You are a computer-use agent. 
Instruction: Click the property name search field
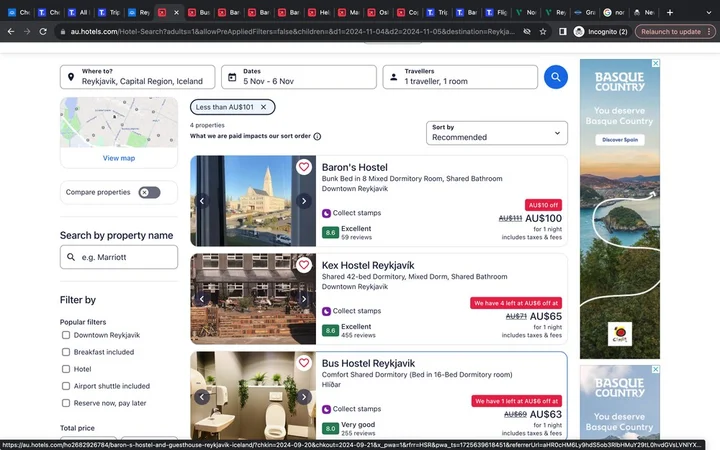point(119,257)
